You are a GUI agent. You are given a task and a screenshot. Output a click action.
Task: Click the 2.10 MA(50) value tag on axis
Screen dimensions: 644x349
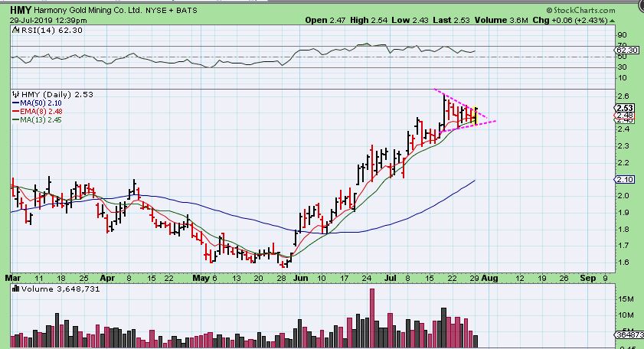[625, 179]
